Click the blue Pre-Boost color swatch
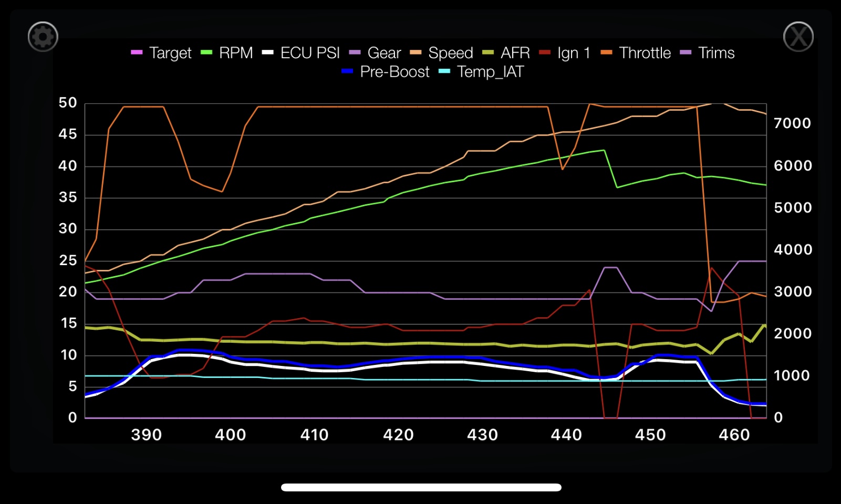This screenshot has height=504, width=841. point(347,71)
